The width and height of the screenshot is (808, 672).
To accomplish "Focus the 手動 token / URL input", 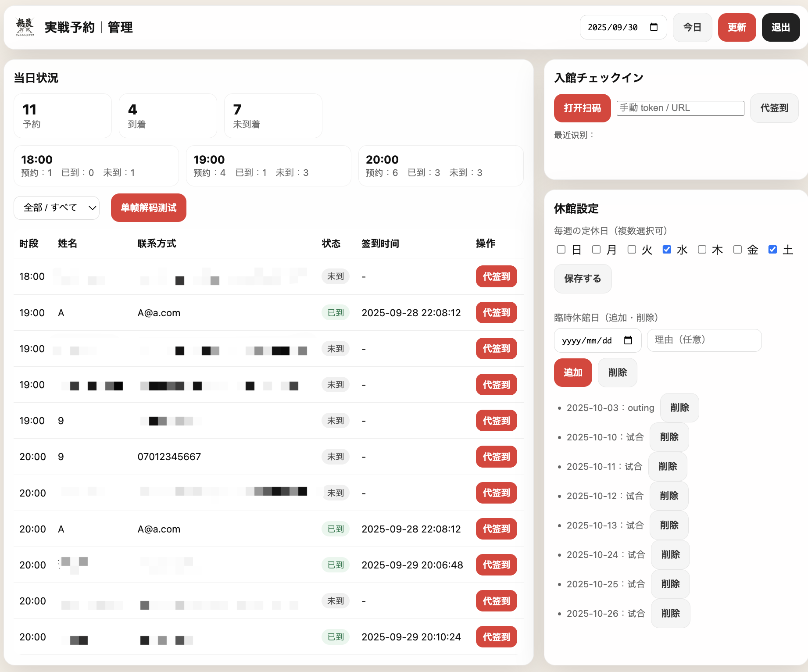I will (x=680, y=108).
